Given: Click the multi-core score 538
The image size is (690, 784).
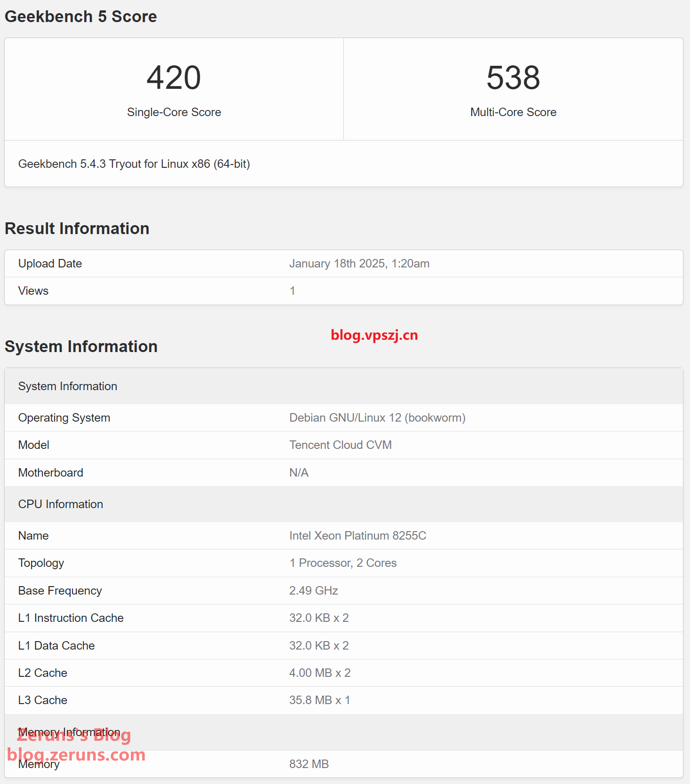Looking at the screenshot, I should tap(513, 78).
